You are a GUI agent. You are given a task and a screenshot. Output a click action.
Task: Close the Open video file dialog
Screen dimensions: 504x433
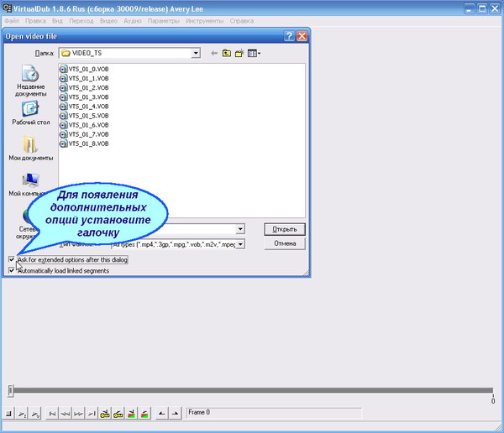point(302,36)
